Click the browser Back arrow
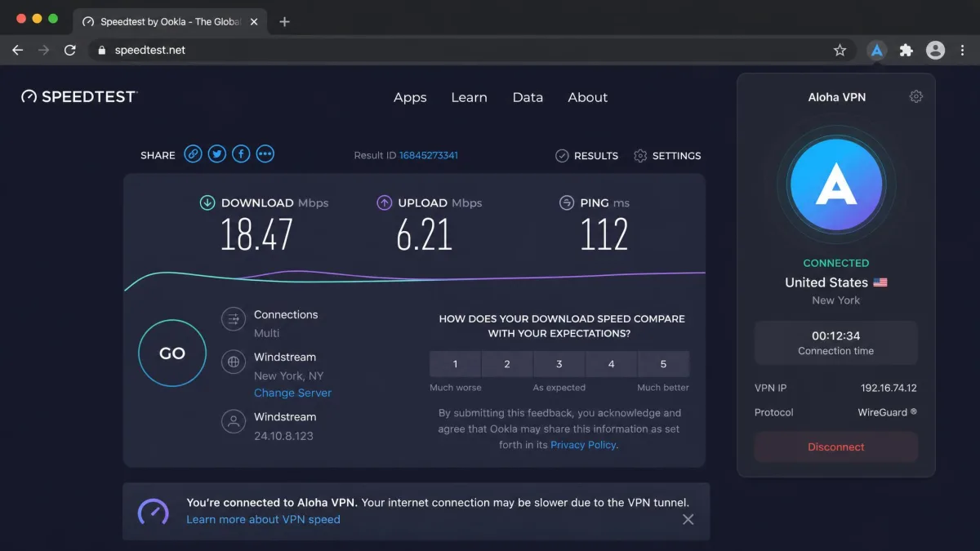Viewport: 980px width, 551px height. [18, 50]
